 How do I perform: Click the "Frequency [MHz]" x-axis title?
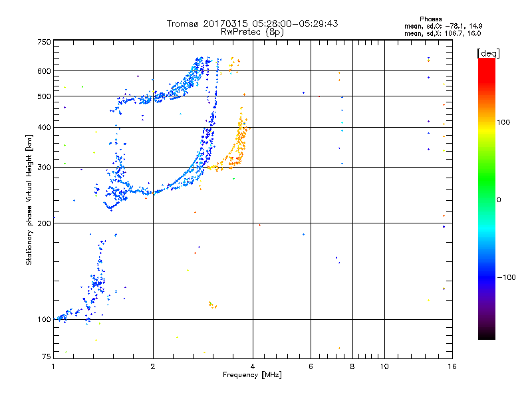pos(252,375)
